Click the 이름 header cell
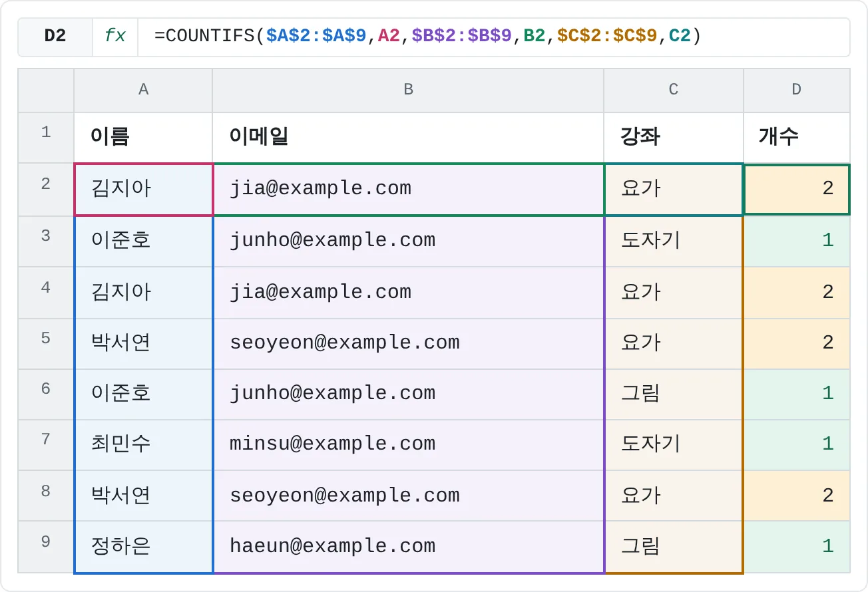Image resolution: width=868 pixels, height=592 pixels. point(143,138)
